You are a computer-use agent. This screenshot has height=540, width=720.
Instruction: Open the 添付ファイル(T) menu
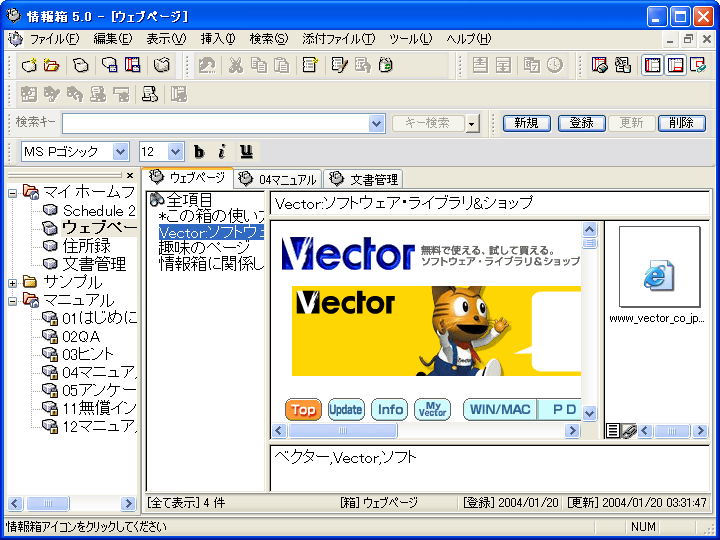point(338,39)
